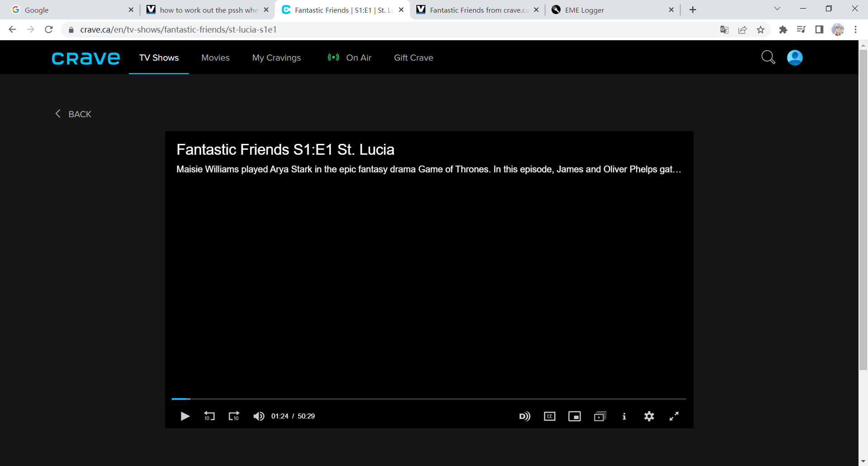Open Chrome profile avatar menu

(838, 30)
